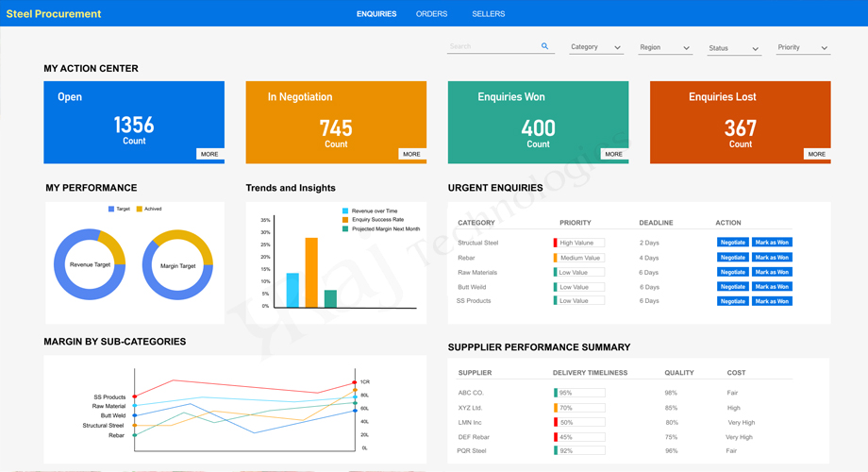The width and height of the screenshot is (868, 472).
Task: Click the Revenue Target donut chart
Action: click(x=90, y=264)
